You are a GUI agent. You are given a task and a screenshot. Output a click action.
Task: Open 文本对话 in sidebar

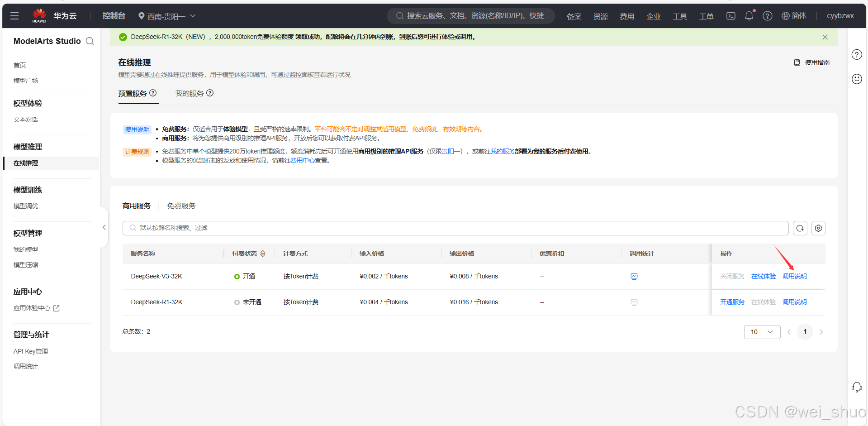point(26,120)
